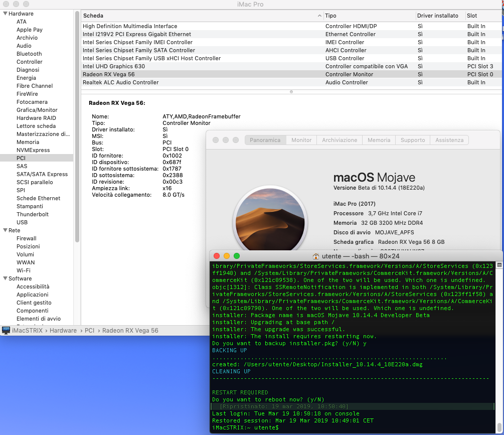The height and width of the screenshot is (435, 504).
Task: Open the Panoramica tab
Action: coord(265,140)
